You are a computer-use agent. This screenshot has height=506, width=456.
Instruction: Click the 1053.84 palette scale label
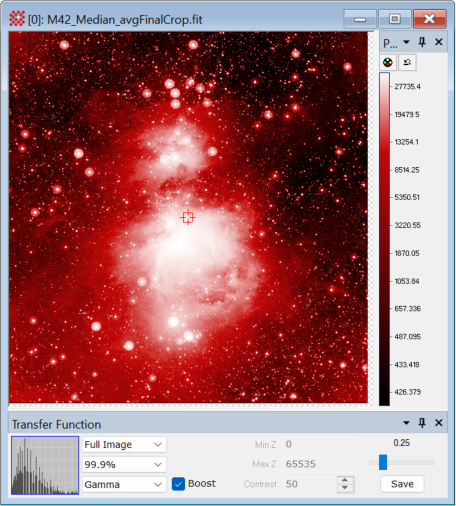click(x=407, y=281)
